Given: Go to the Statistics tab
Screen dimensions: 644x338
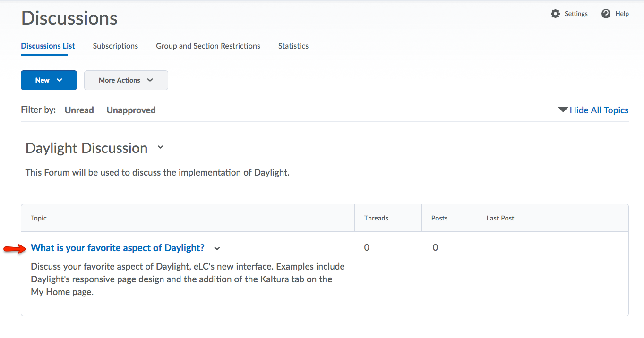Looking at the screenshot, I should point(293,46).
